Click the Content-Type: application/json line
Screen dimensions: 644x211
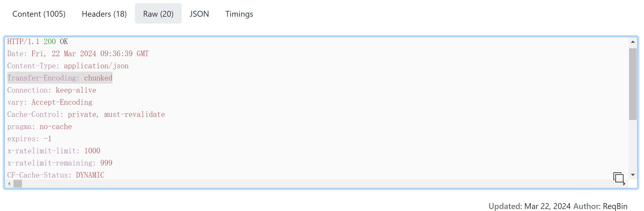click(x=68, y=66)
